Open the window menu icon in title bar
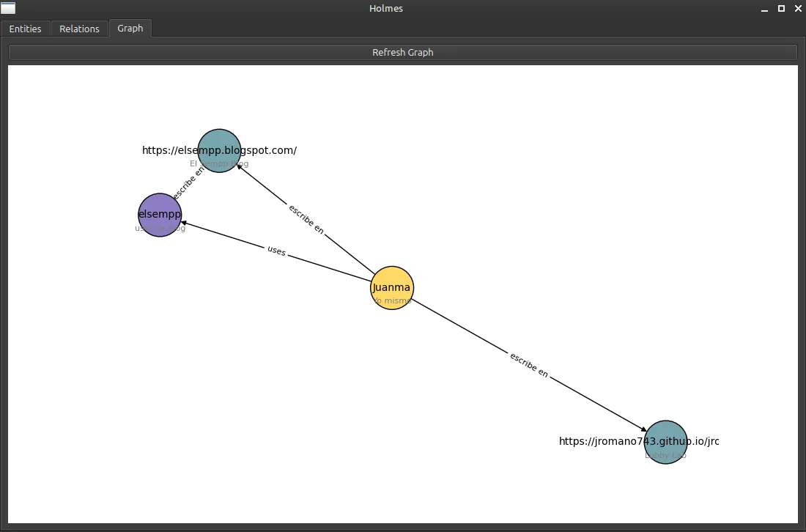806x532 pixels. click(x=8, y=9)
